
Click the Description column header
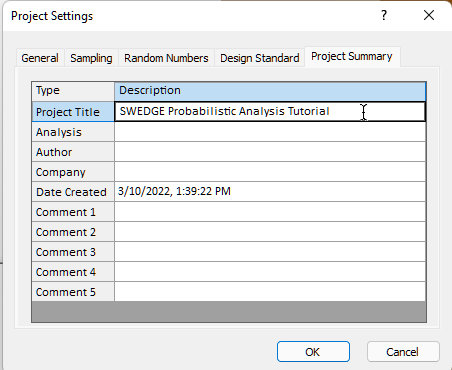coord(270,91)
